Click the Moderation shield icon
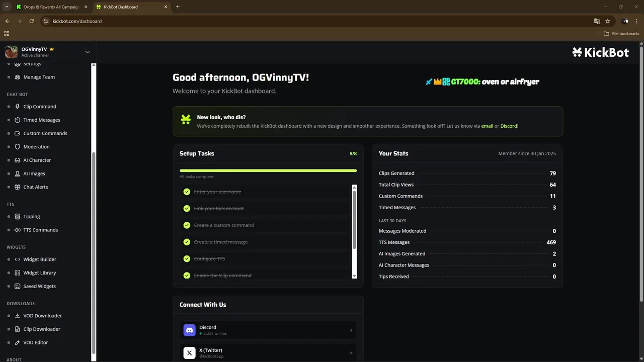The image size is (644, 362). pos(18,147)
